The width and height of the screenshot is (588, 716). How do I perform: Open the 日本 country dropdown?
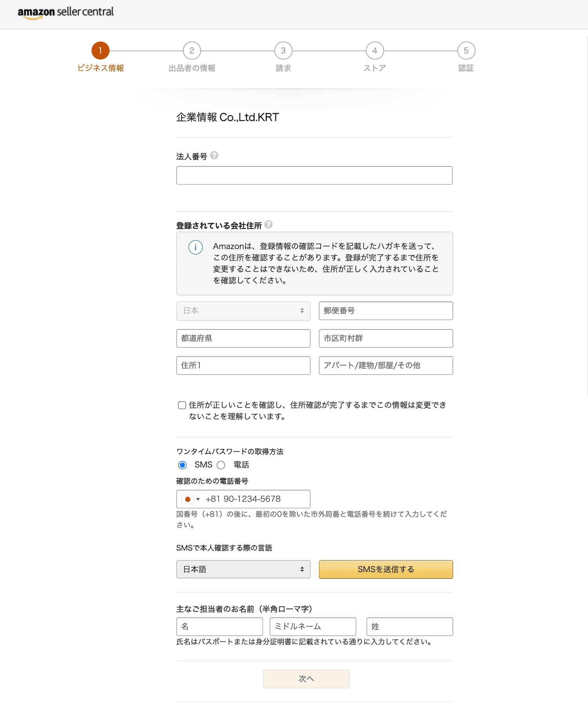(x=243, y=311)
